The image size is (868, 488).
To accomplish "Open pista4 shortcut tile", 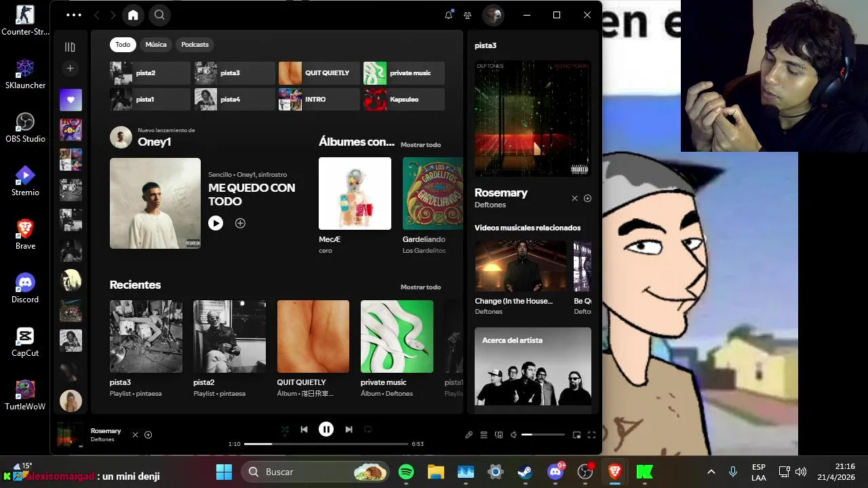I will tap(235, 99).
